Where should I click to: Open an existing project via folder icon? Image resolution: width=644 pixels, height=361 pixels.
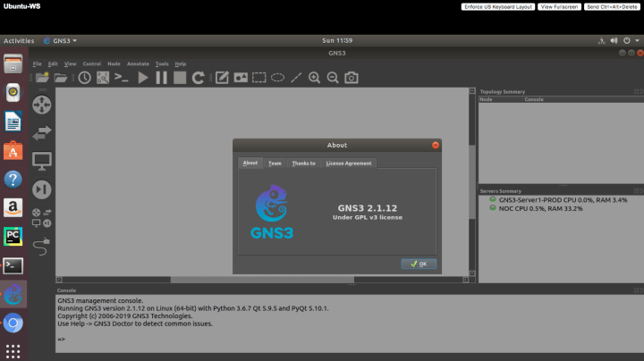61,78
